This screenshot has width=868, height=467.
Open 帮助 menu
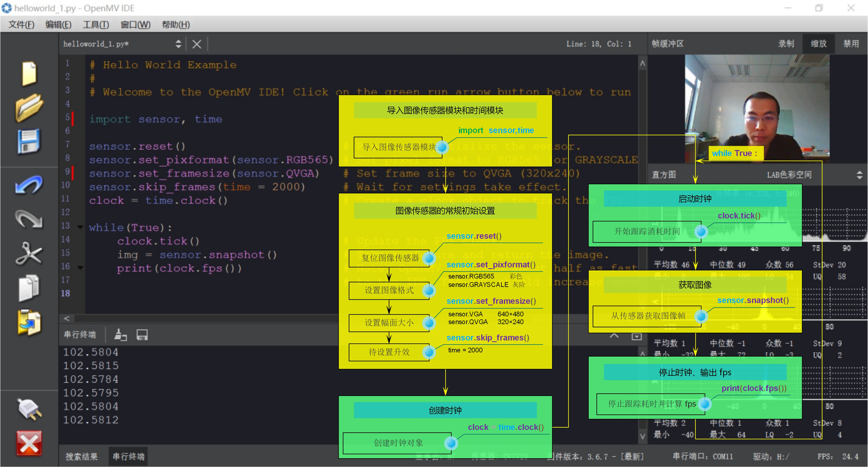[x=176, y=25]
